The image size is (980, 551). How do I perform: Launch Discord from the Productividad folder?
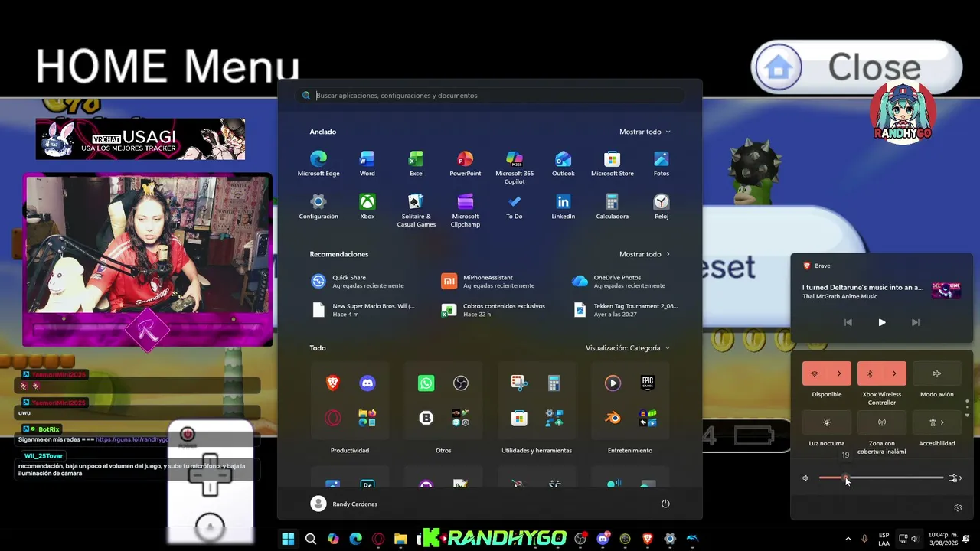[x=367, y=383]
